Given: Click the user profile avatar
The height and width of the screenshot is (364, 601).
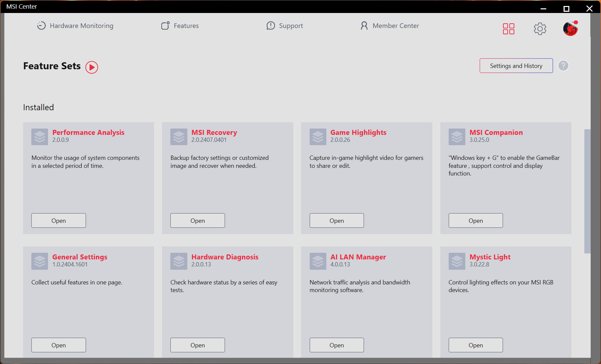Looking at the screenshot, I should coord(570,29).
